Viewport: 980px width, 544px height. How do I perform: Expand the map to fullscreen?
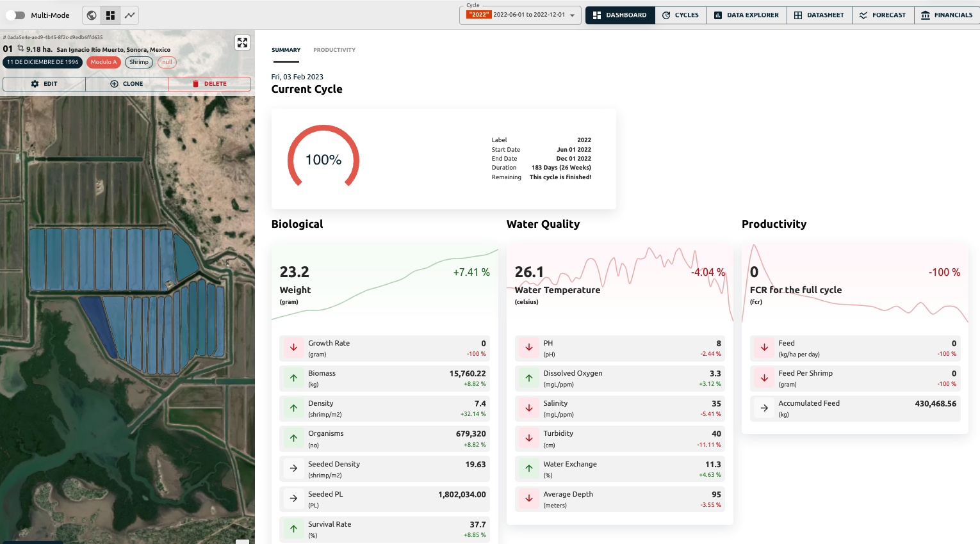[242, 43]
